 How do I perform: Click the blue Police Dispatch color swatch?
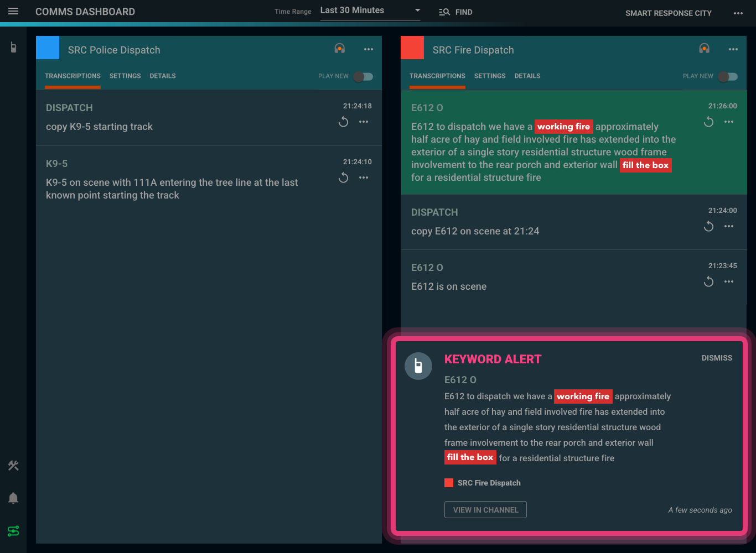[48, 48]
